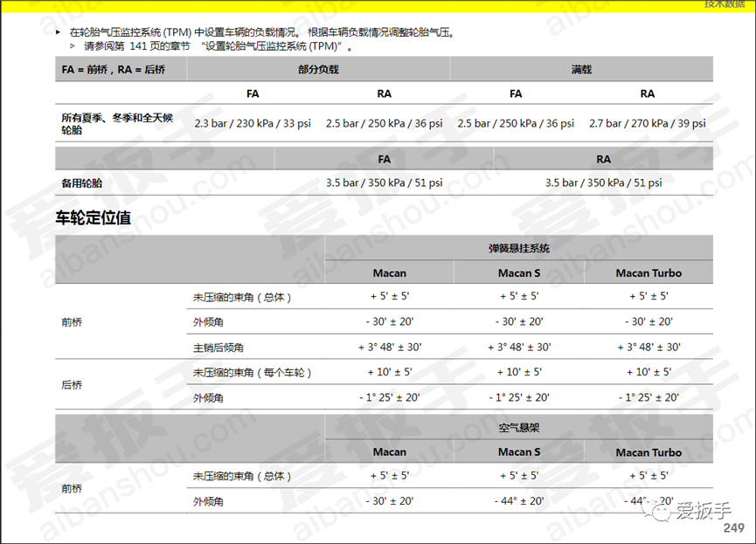The height and width of the screenshot is (544, 756).
Task: Click 'Macan S' column header under 空气悬架
Action: 519,452
